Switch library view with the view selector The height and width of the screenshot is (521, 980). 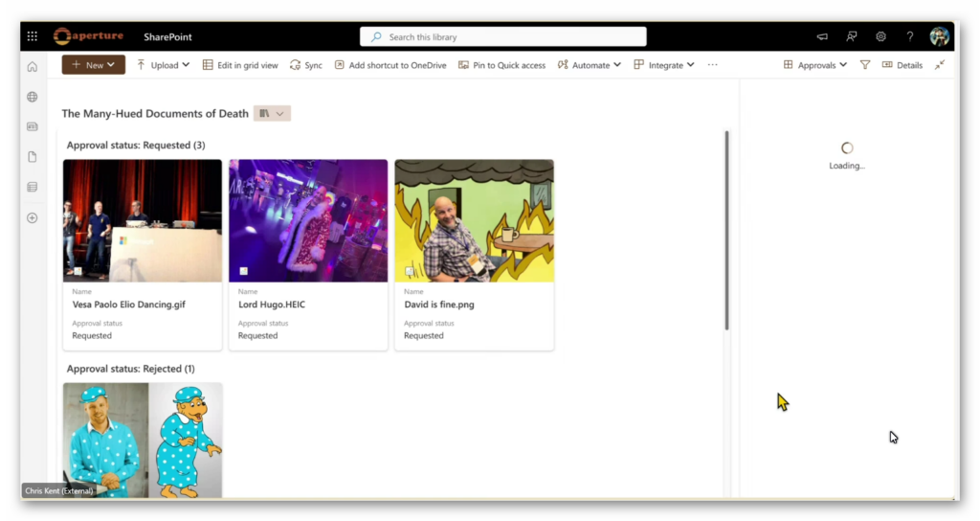(272, 113)
